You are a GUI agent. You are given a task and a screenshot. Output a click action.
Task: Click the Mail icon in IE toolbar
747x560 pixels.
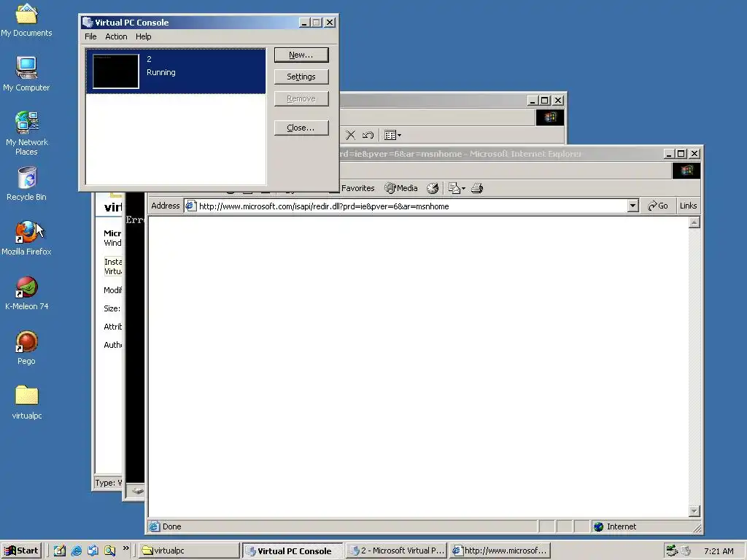[x=454, y=188]
